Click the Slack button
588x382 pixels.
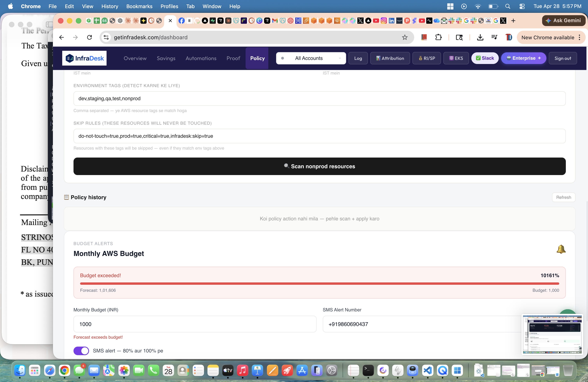[x=485, y=58]
